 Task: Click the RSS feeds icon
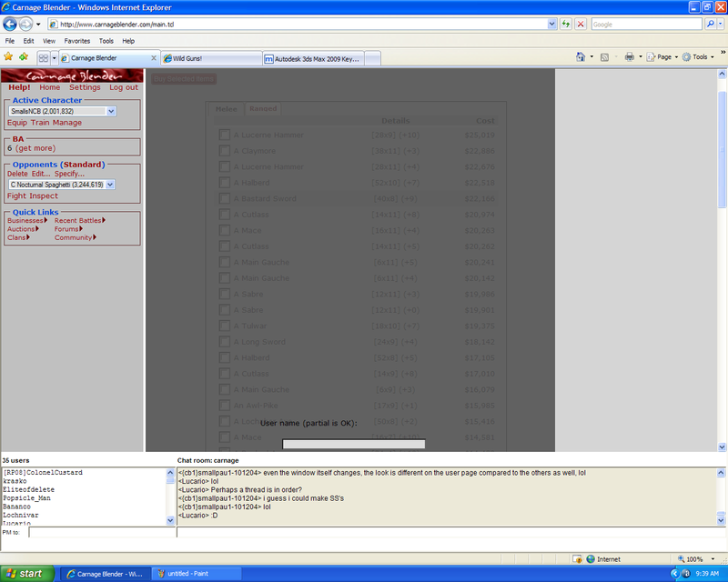pos(604,57)
